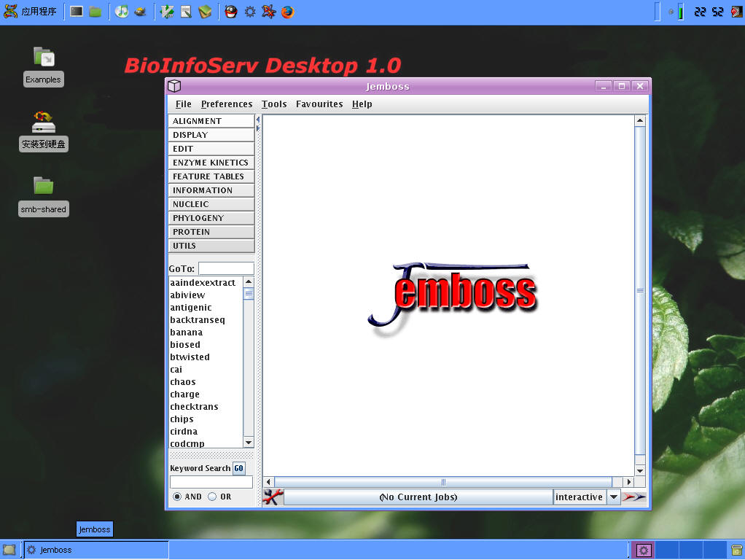This screenshot has height=560, width=745.
Task: Click main pane scroll right arrow
Action: (629, 482)
